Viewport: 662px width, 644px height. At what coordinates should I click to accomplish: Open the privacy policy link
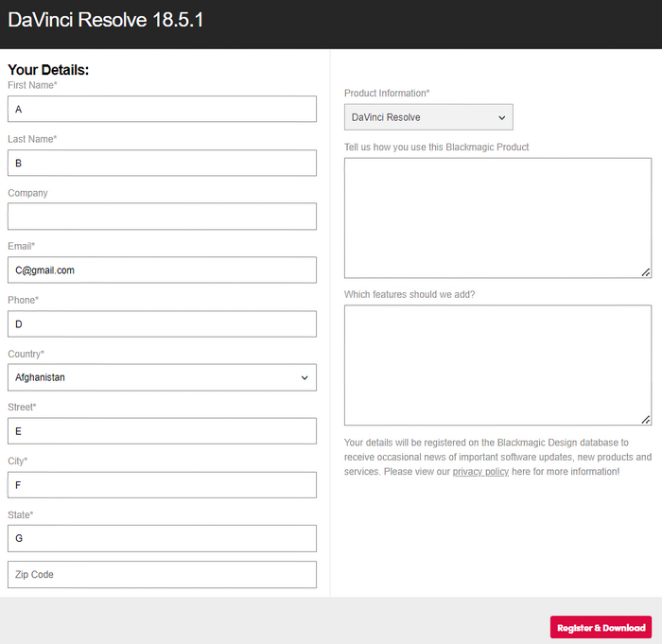pos(480,472)
